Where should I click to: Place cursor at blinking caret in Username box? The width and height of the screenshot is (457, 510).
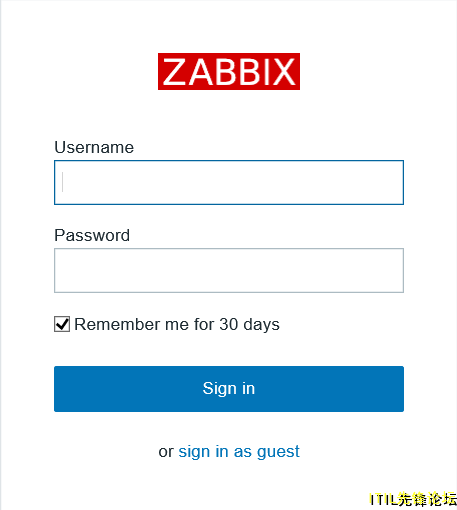[x=63, y=182]
